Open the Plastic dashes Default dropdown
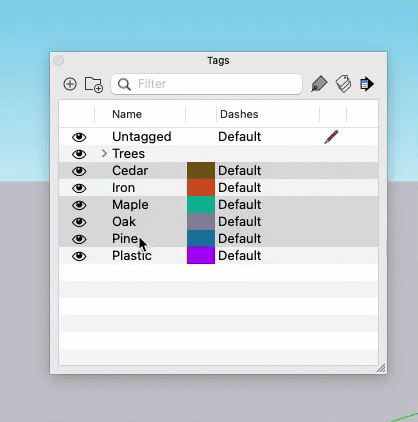 [x=239, y=256]
